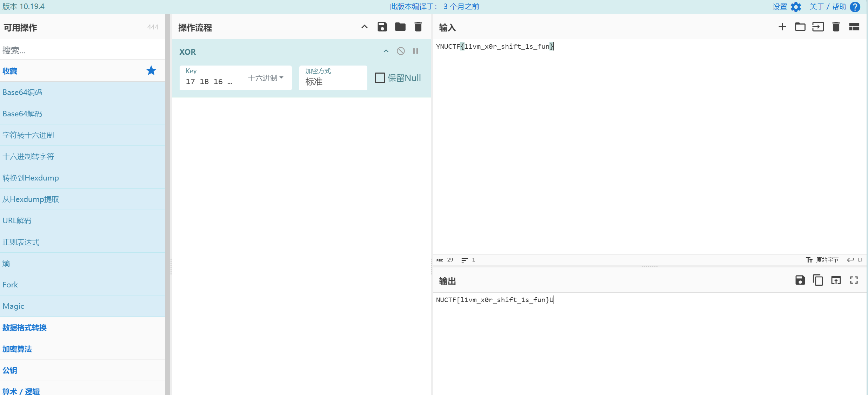Open the 十六进制 key format dropdown
Image resolution: width=868 pixels, height=395 pixels.
(266, 78)
